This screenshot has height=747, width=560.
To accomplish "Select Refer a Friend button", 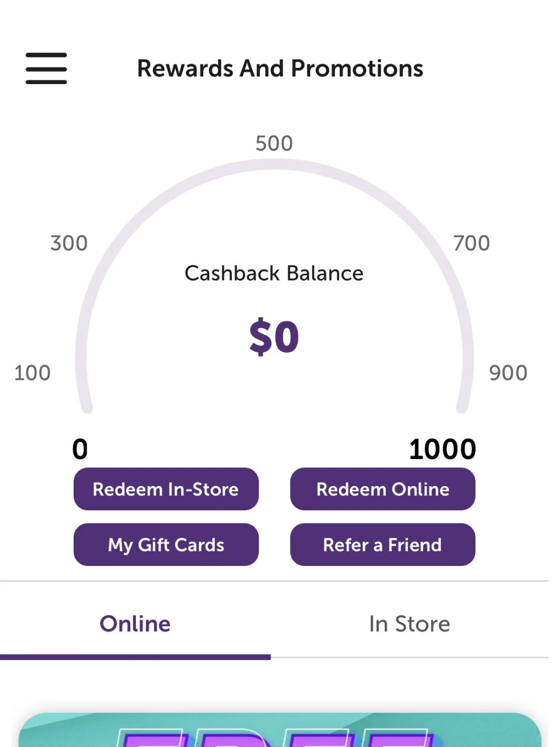I will point(383,545).
